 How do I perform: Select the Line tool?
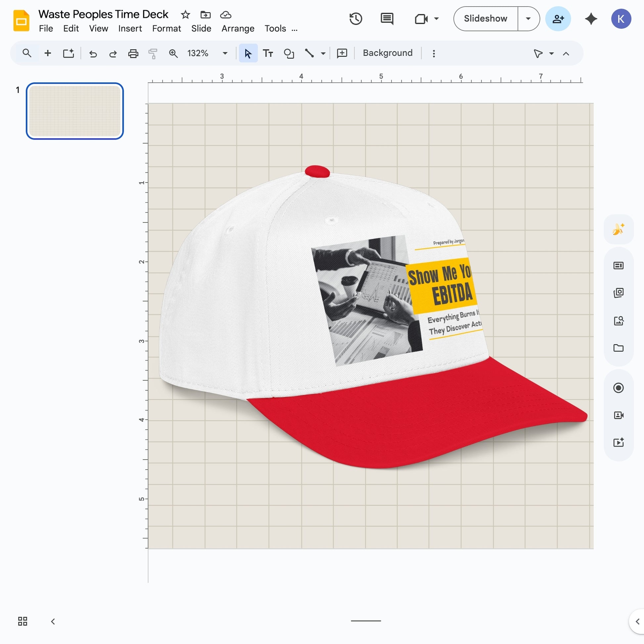309,53
